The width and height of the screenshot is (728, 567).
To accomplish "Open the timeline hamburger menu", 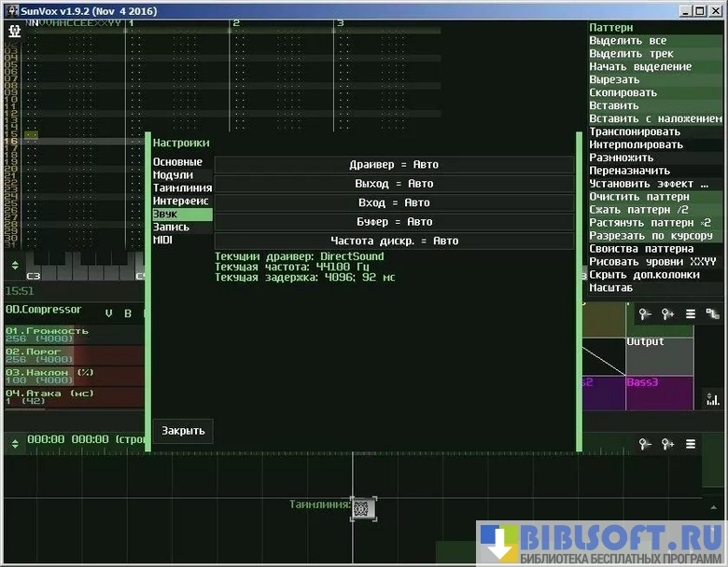I will pyautogui.click(x=691, y=444).
